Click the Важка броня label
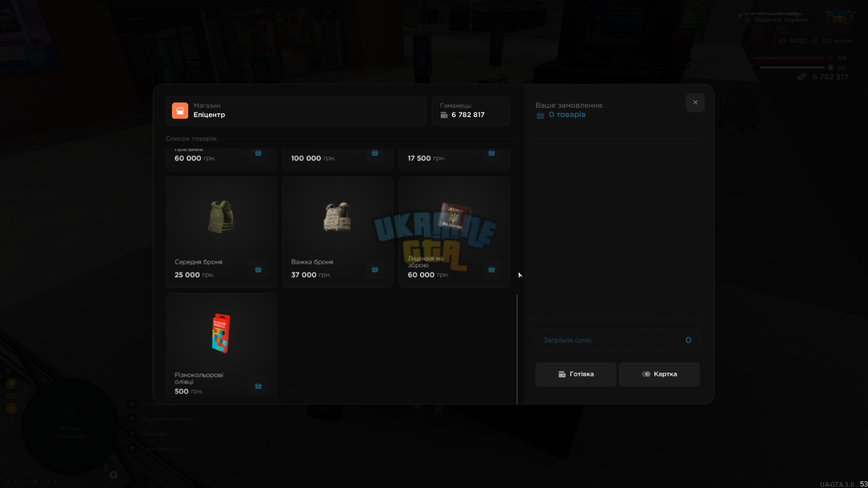This screenshot has width=868, height=488. pos(312,262)
